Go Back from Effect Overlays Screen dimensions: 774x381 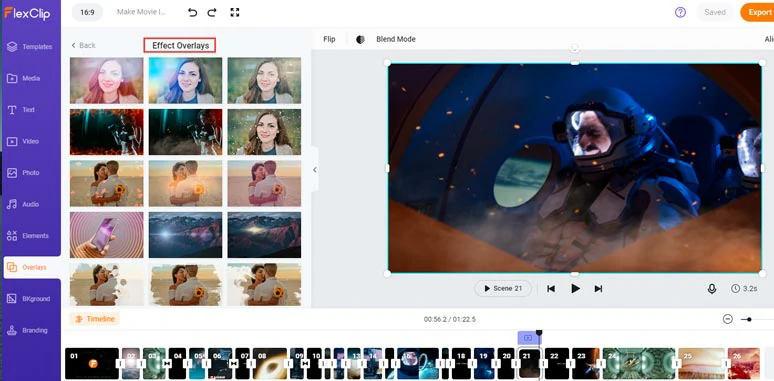[x=83, y=45]
